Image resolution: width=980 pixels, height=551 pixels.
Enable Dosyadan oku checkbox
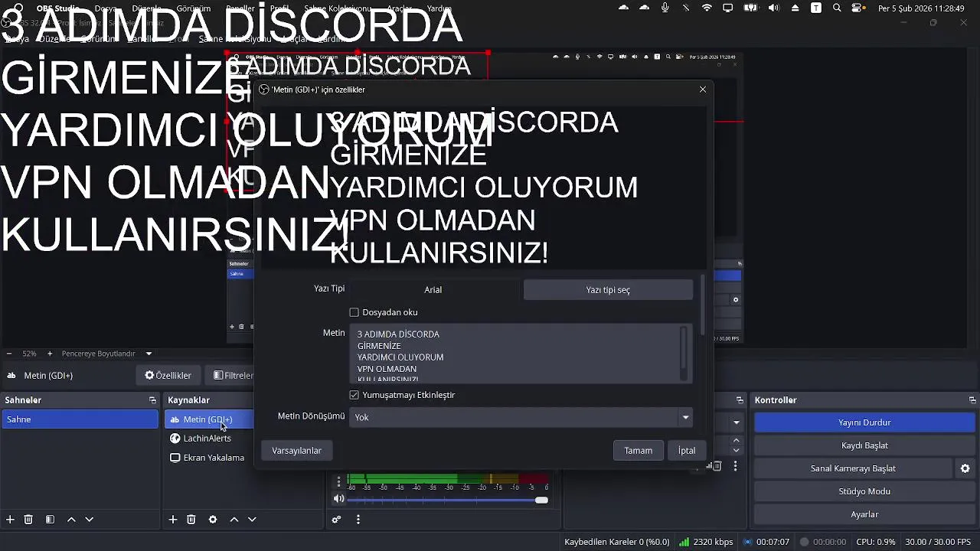coord(354,312)
